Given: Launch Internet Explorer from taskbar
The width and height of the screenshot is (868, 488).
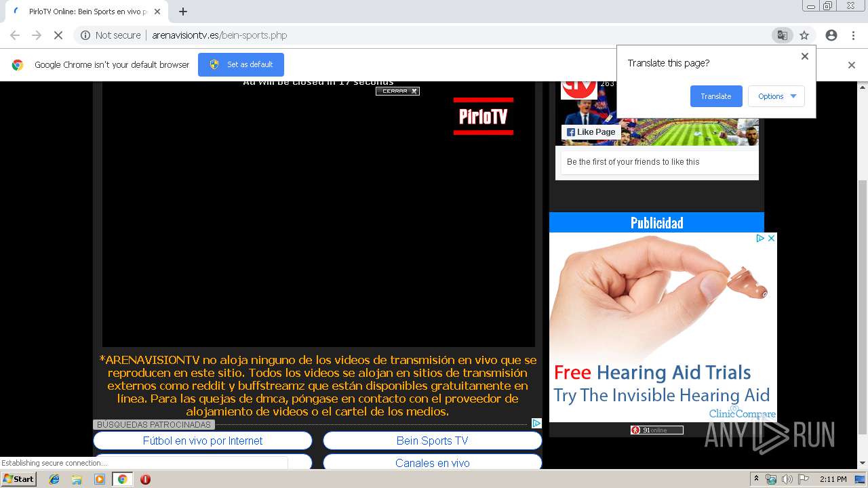Looking at the screenshot, I should pos(54,479).
